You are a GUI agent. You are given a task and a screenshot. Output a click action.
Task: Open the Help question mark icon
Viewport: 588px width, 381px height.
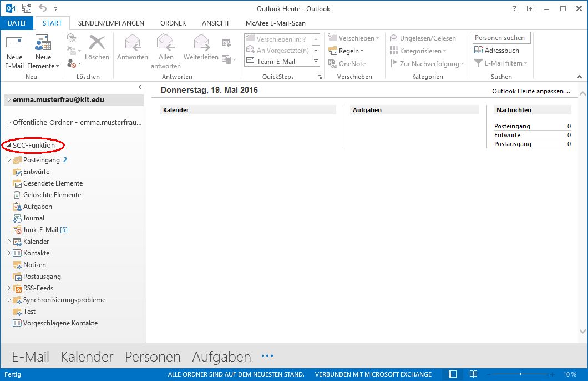pyautogui.click(x=515, y=8)
